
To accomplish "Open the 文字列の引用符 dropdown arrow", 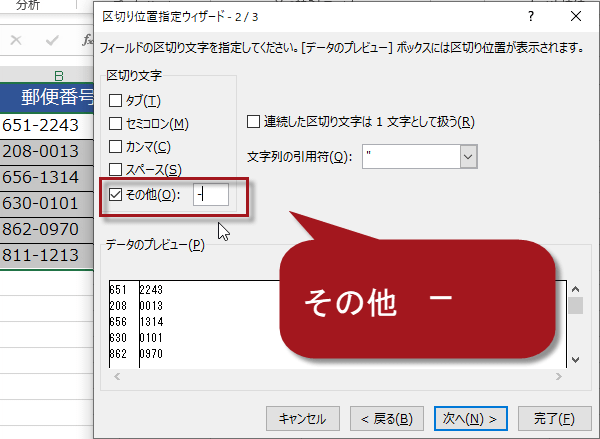I will pyautogui.click(x=468, y=157).
